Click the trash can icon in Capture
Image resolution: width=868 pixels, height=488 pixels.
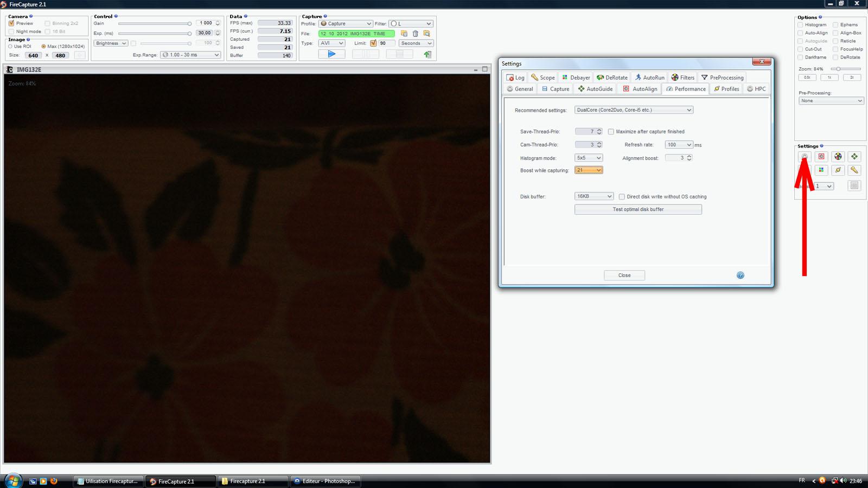pyautogui.click(x=416, y=34)
